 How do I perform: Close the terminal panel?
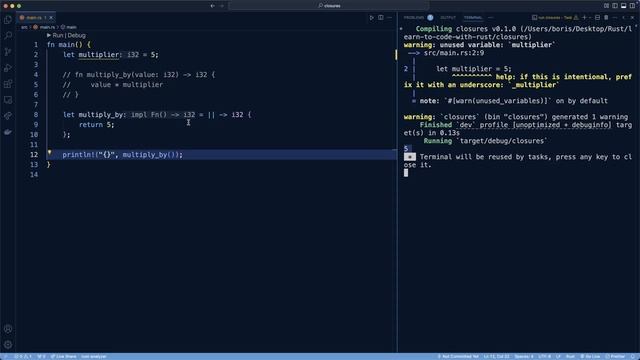tap(632, 18)
